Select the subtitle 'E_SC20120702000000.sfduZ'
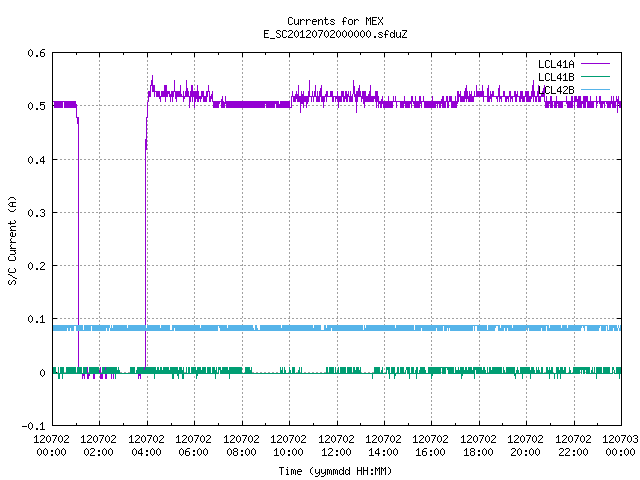 335,34
